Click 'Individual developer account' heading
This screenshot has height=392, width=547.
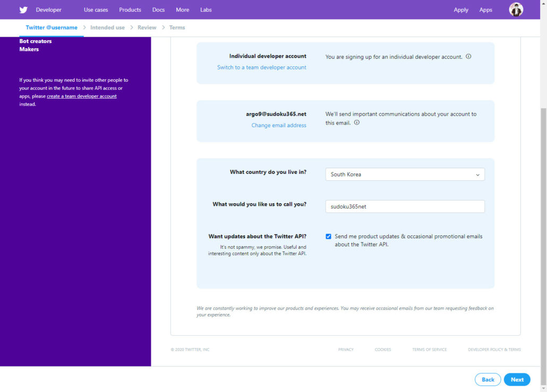click(x=268, y=56)
